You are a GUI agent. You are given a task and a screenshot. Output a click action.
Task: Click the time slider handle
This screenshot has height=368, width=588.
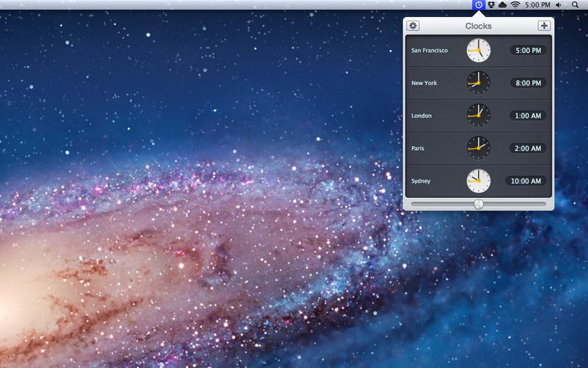click(478, 203)
